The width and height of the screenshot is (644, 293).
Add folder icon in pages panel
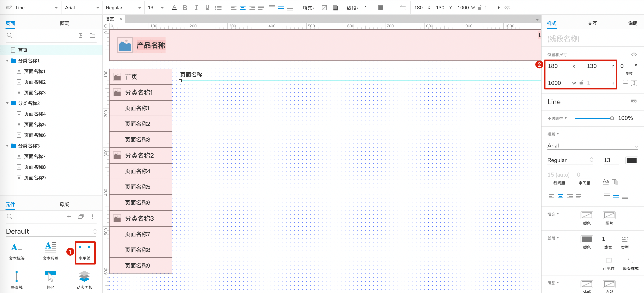point(92,35)
